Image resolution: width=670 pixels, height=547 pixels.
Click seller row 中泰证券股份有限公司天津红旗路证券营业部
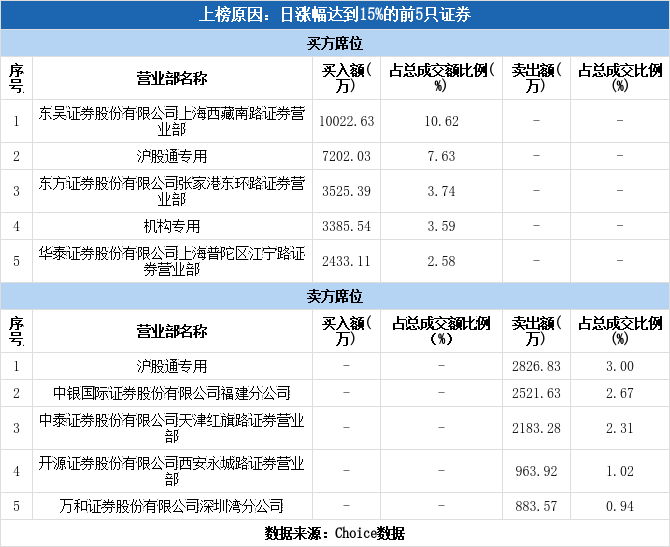click(172, 429)
